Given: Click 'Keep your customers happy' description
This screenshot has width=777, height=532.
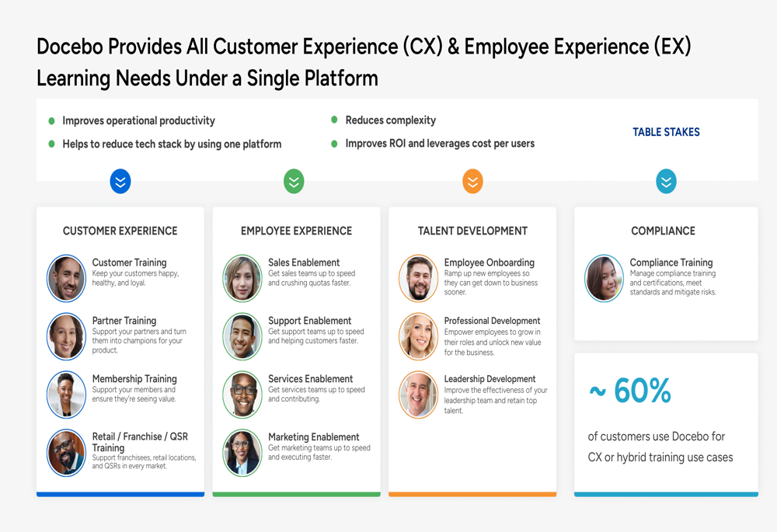Looking at the screenshot, I should 135,278.
